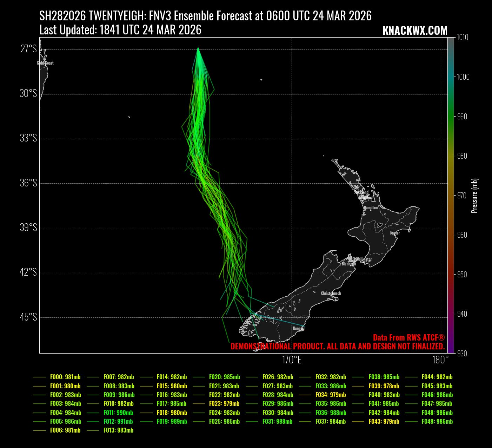Click the Gold Coast label
Image resolution: width=492 pixels, height=448 pixels.
pyautogui.click(x=45, y=63)
